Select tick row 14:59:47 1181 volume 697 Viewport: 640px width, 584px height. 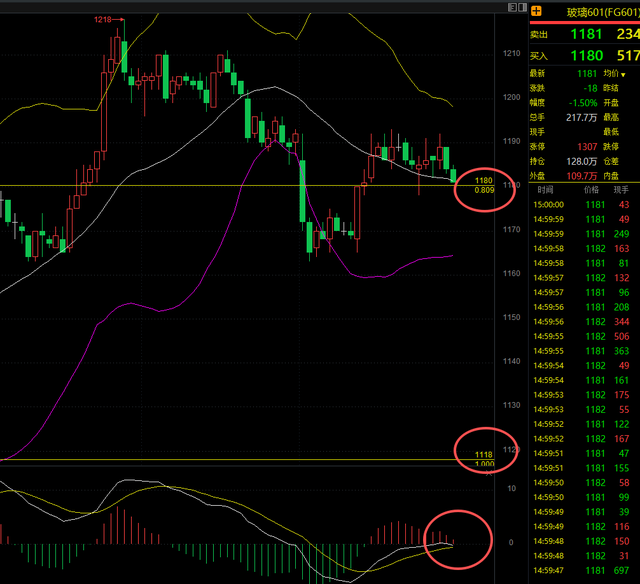coord(584,571)
